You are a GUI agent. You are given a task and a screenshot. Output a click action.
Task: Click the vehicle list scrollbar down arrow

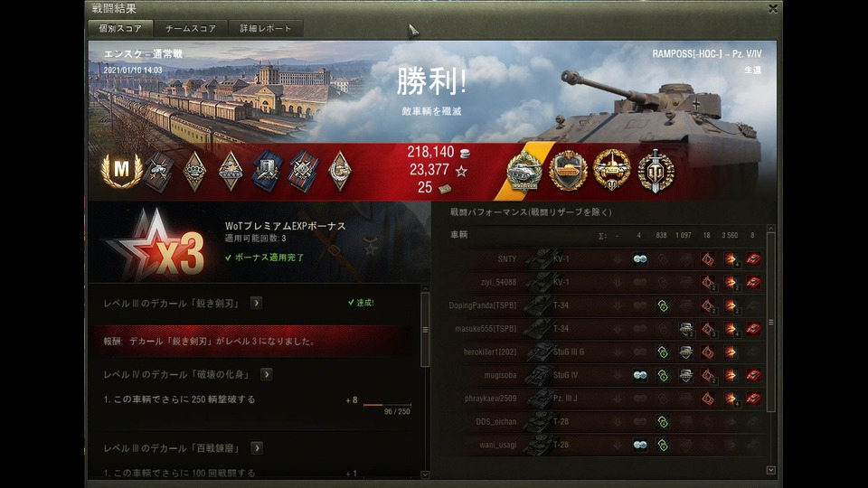point(771,470)
